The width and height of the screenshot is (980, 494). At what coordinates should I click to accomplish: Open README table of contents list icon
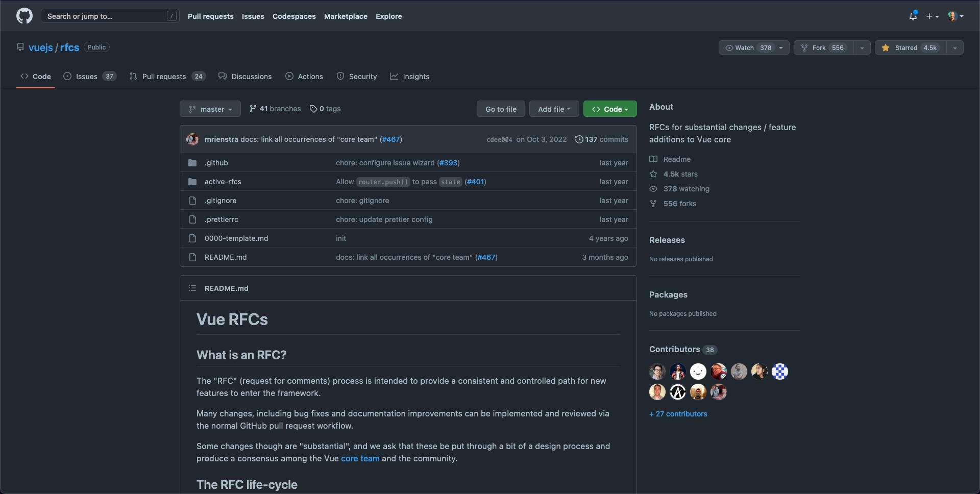192,288
